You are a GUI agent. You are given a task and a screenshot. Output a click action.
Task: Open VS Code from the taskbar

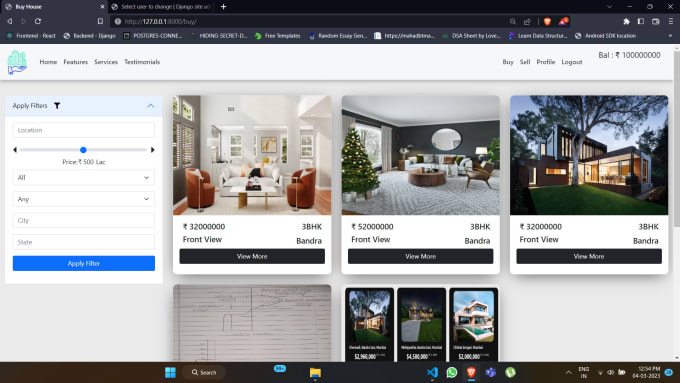[x=432, y=372]
